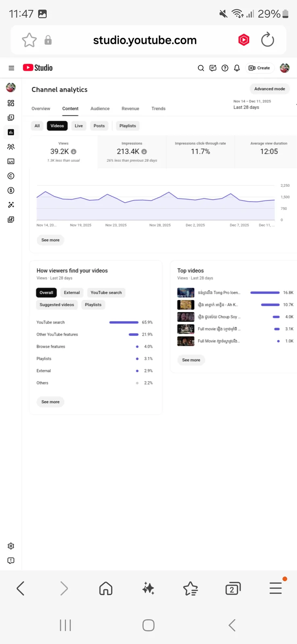Open the Send feedback sidebar icon
The height and width of the screenshot is (644, 297).
[x=11, y=561]
